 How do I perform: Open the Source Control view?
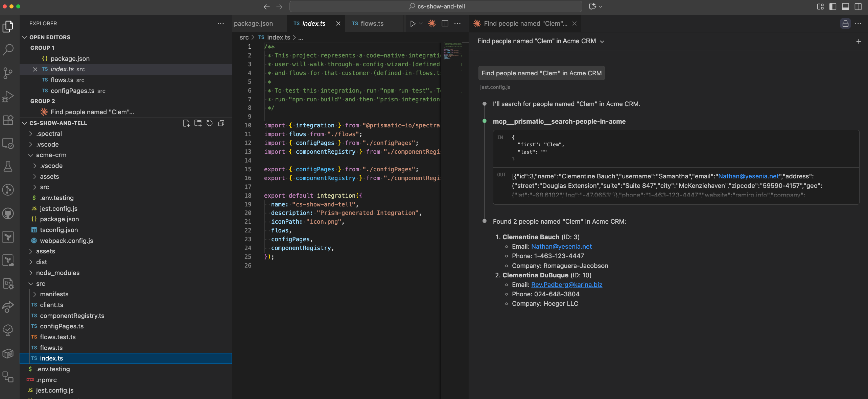pos(8,73)
